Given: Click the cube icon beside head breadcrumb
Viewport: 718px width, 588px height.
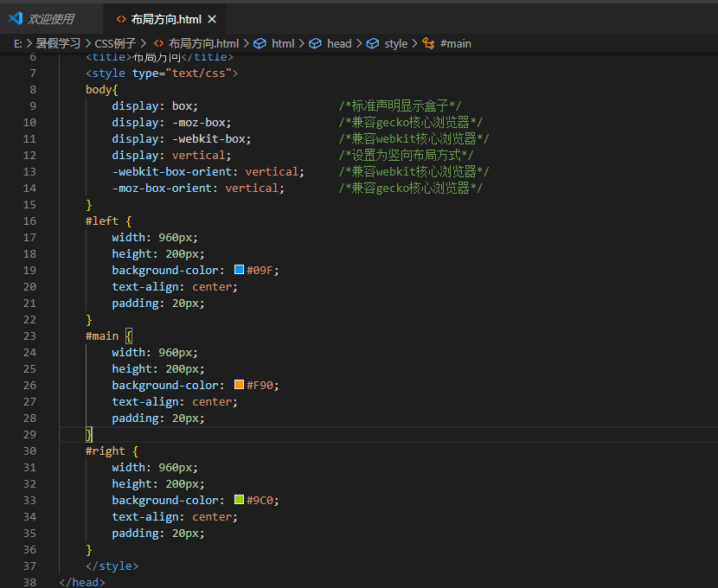Looking at the screenshot, I should pyautogui.click(x=315, y=43).
